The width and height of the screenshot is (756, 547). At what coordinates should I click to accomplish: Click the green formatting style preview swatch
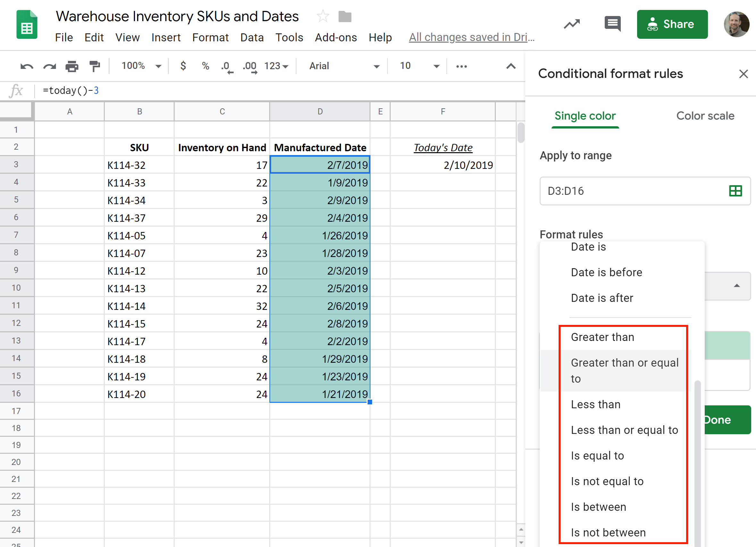coord(727,345)
